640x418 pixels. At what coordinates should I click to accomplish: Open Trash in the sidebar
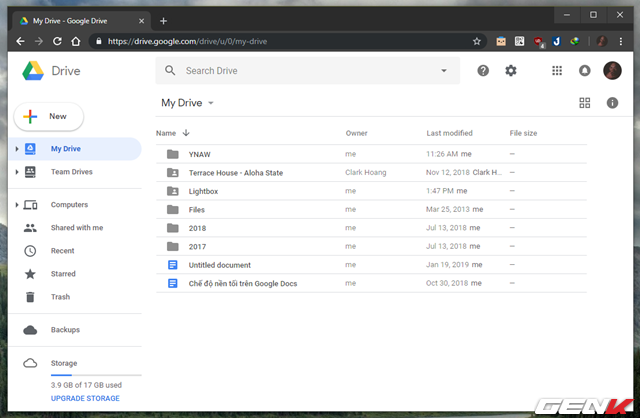pyautogui.click(x=62, y=297)
